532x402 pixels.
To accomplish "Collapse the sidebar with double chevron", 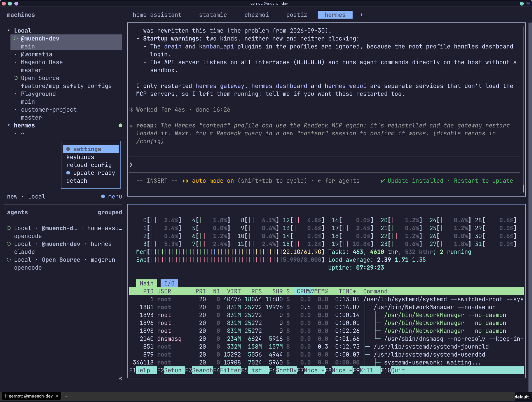I will click(x=120, y=379).
